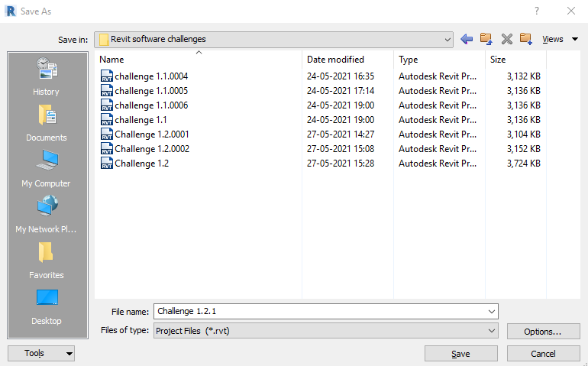Open My Network Places in sidebar
Image resolution: width=588 pixels, height=366 pixels.
click(x=47, y=215)
